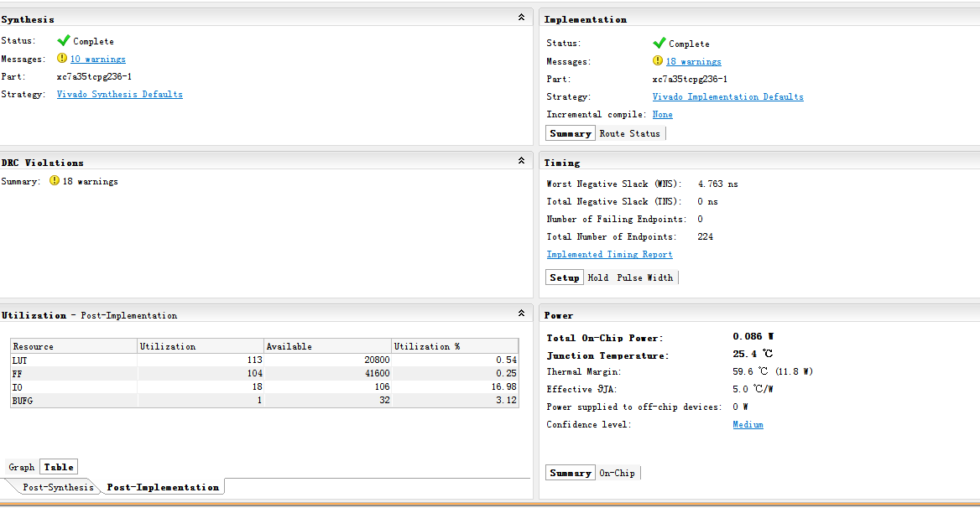Collapse the Utilization panel

pyautogui.click(x=521, y=314)
